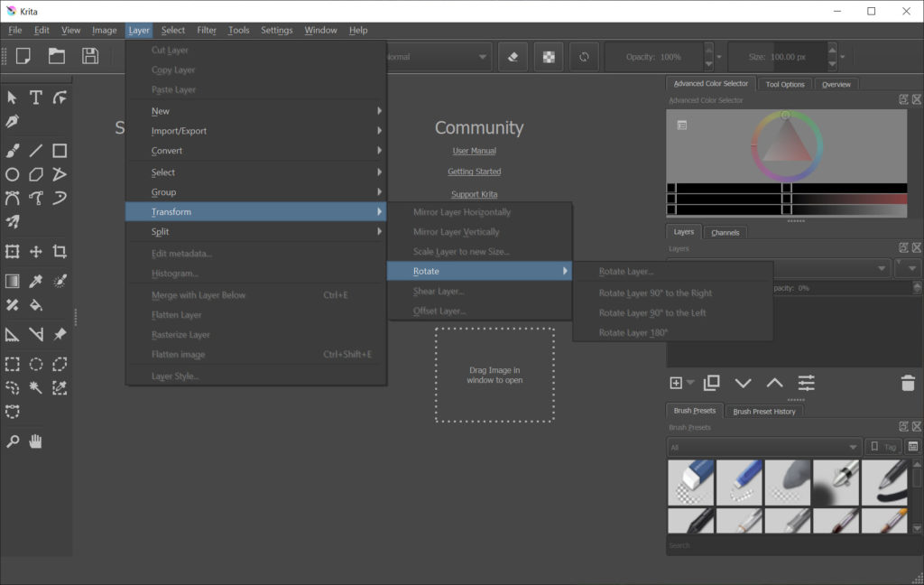This screenshot has height=585, width=924.
Task: Open the User Manual link
Action: click(x=475, y=151)
